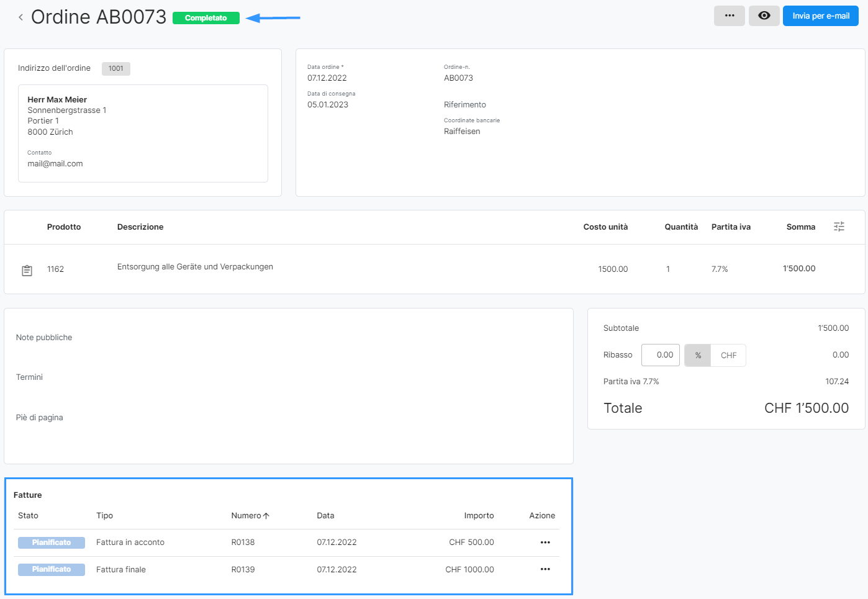This screenshot has width=868, height=599.
Task: Open column settings sliders icon in product table
Action: click(839, 227)
